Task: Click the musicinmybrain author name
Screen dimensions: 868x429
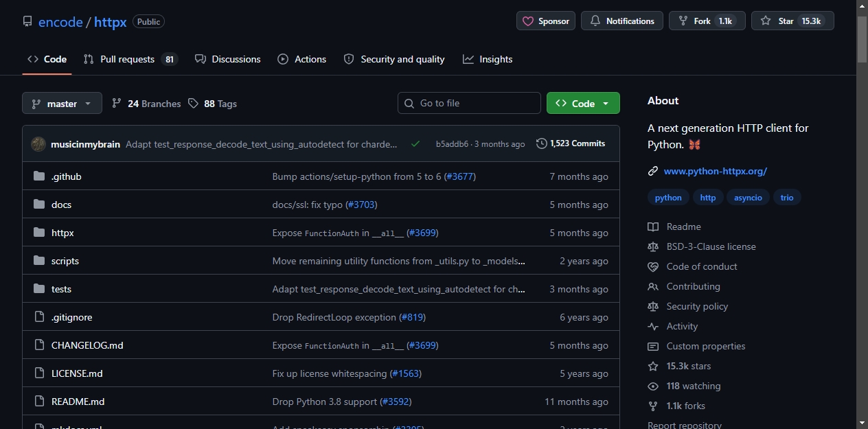Action: (x=85, y=144)
